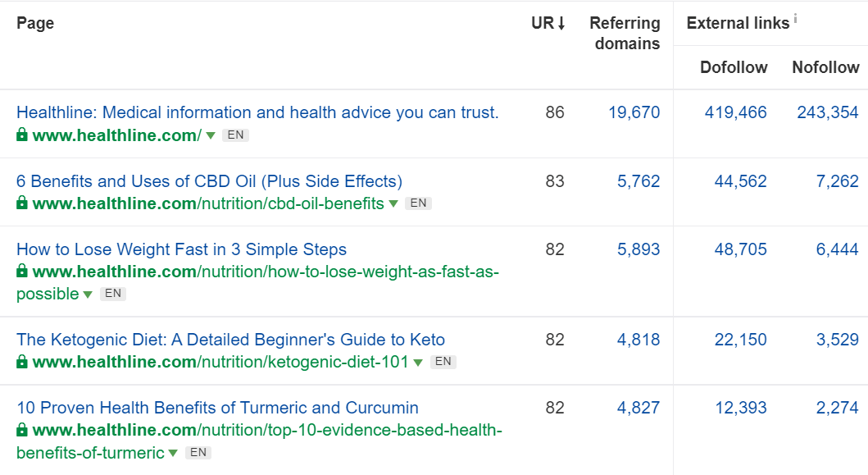This screenshot has height=475, width=868.
Task: Sort by the Dofollow column header
Action: 734,67
